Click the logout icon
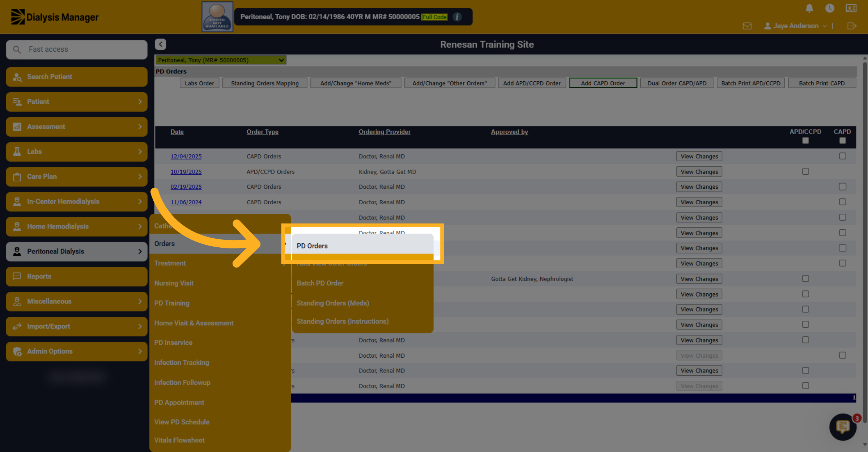Image resolution: width=868 pixels, height=452 pixels. (x=852, y=26)
